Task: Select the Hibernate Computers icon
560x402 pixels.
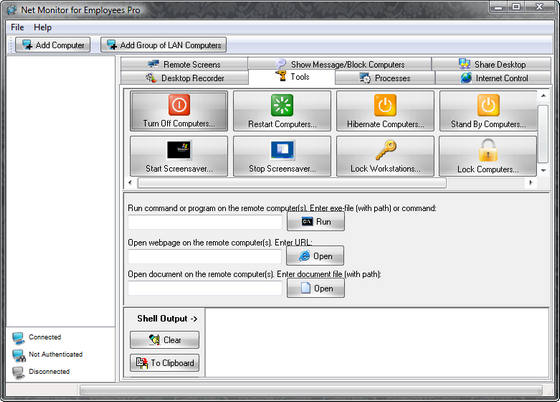Action: point(385,105)
